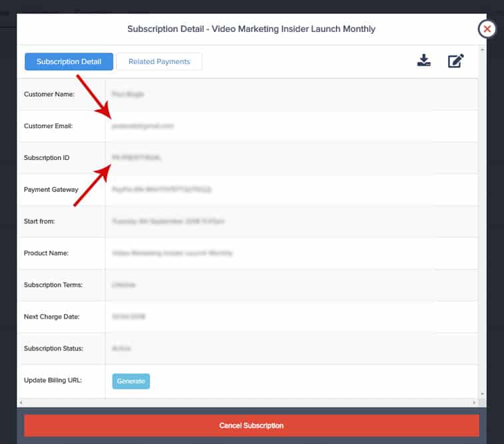Click the horizontal scrollbar left arrow
The width and height of the screenshot is (504, 444).
21,403
